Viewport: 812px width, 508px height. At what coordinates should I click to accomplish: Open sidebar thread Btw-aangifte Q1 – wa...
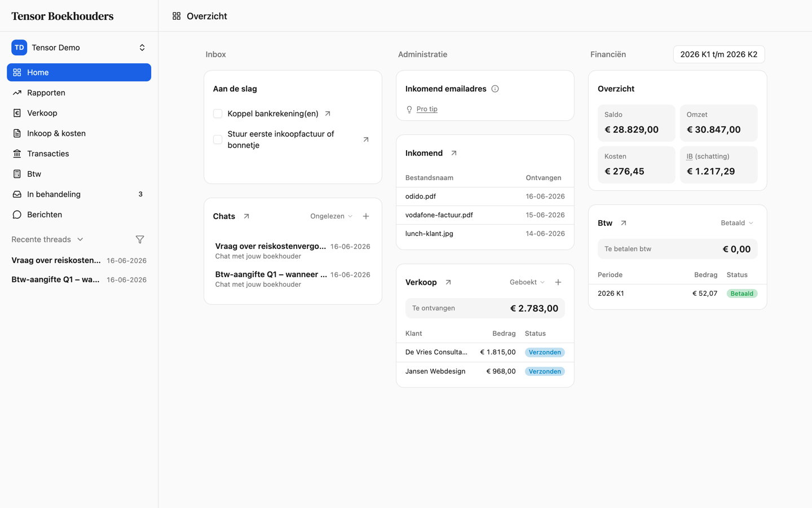pyautogui.click(x=79, y=279)
